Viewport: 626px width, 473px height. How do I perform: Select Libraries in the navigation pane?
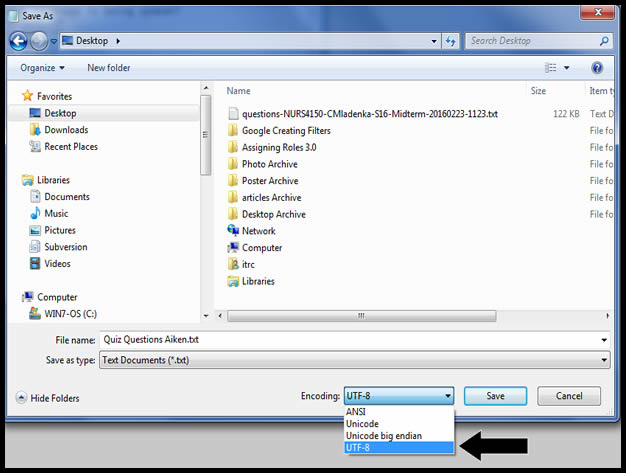point(53,180)
